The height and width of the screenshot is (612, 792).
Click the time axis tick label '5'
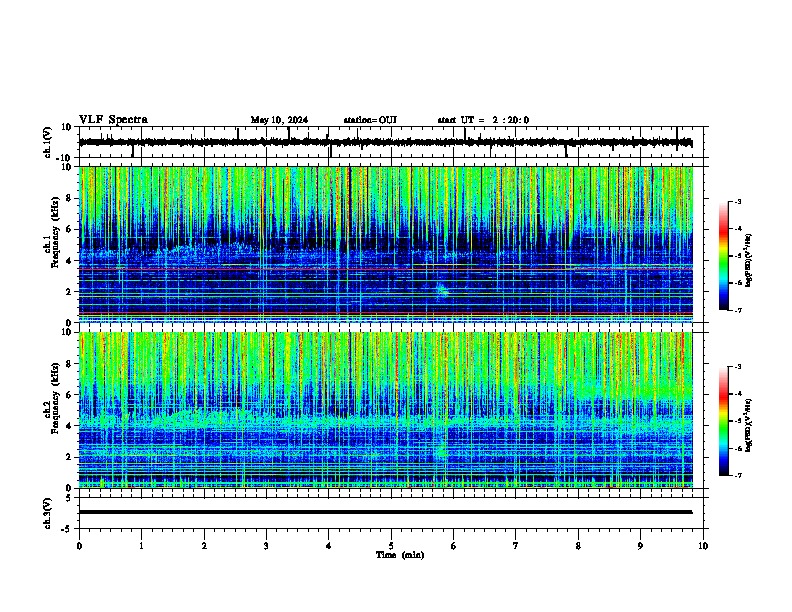point(391,546)
